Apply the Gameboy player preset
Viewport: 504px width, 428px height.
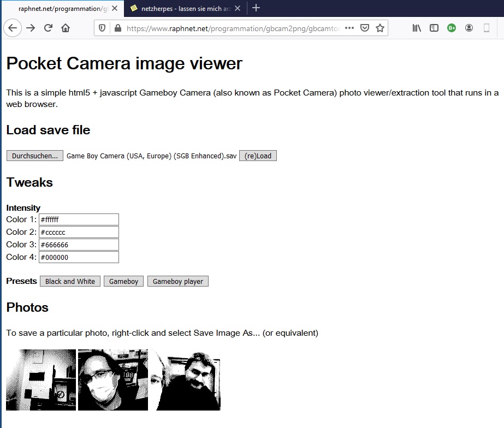(178, 281)
